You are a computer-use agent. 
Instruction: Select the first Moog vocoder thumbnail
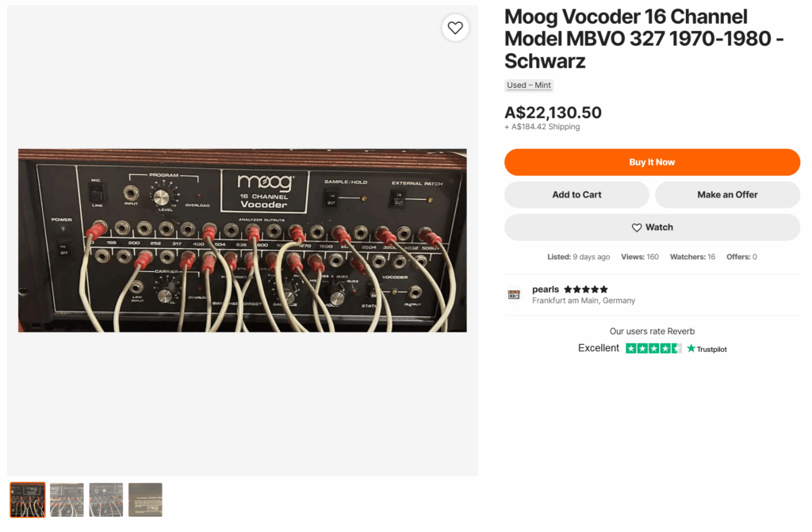coord(28,499)
